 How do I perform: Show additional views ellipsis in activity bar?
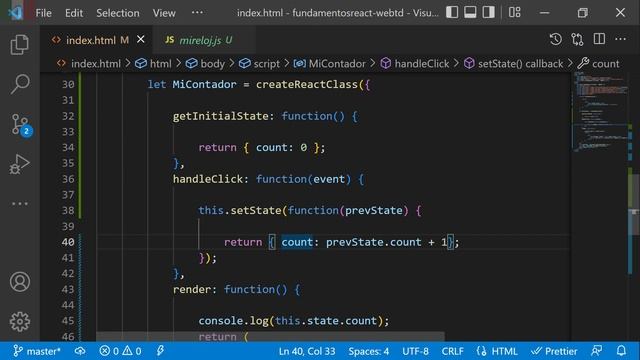(x=20, y=203)
